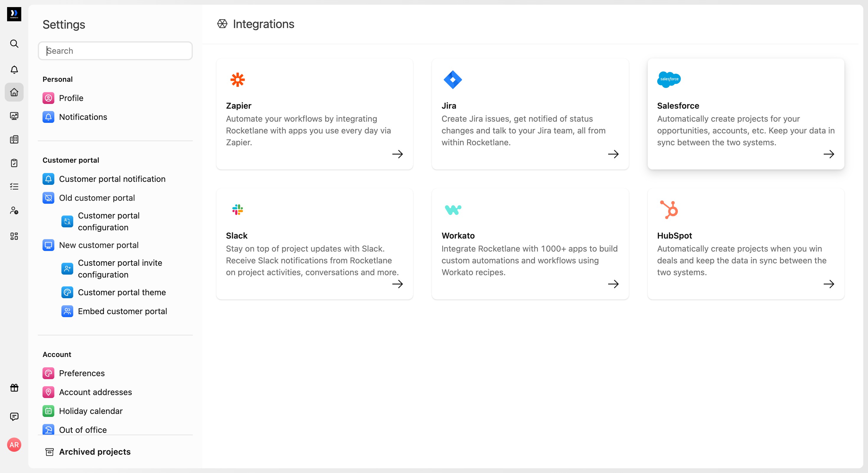The height and width of the screenshot is (473, 868).
Task: Select New customer portal
Action: click(x=91, y=245)
